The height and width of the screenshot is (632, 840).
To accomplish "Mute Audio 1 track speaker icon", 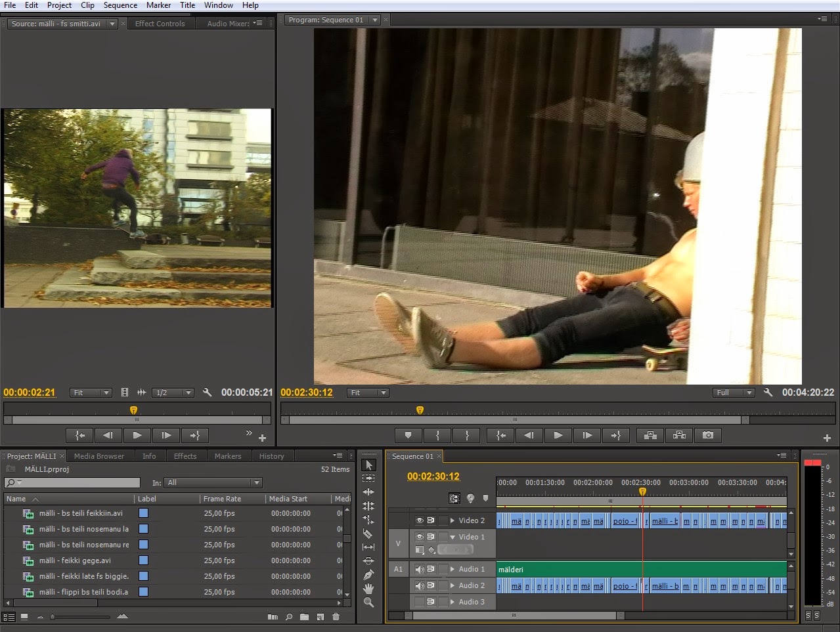I will [x=419, y=569].
